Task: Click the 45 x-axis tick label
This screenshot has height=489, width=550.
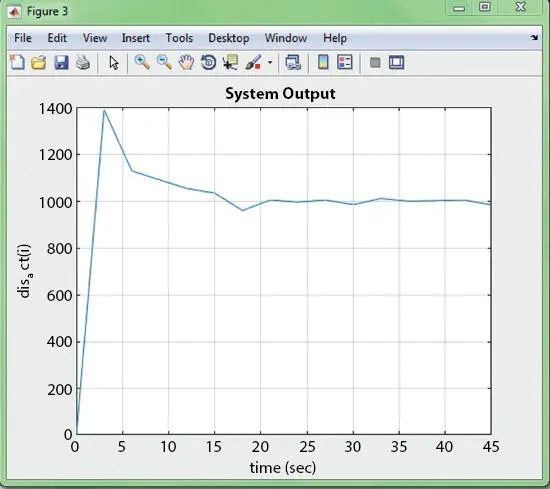Action: (491, 447)
